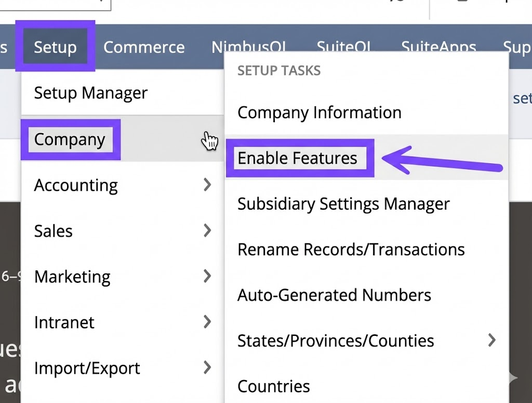Expand the Sales submenu chevron

tap(207, 230)
